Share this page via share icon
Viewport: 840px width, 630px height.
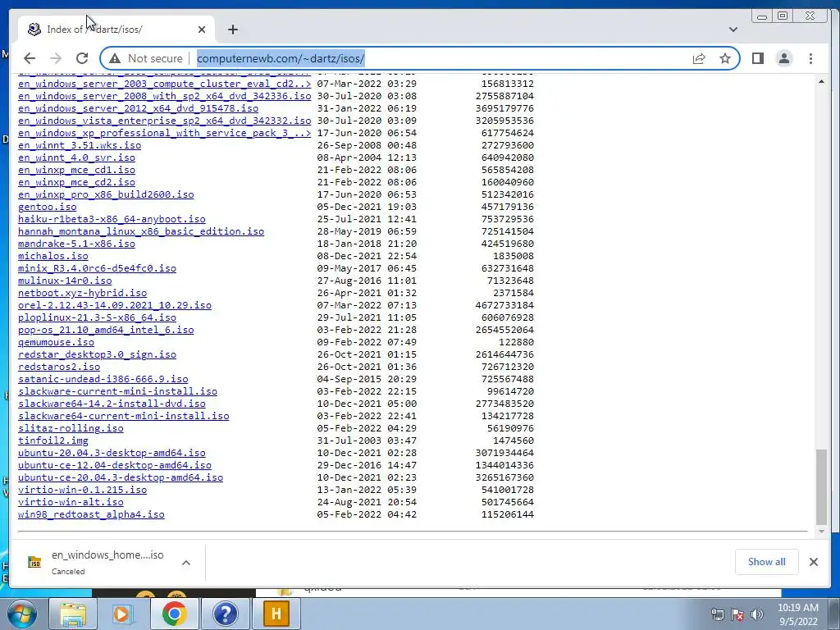tap(699, 58)
